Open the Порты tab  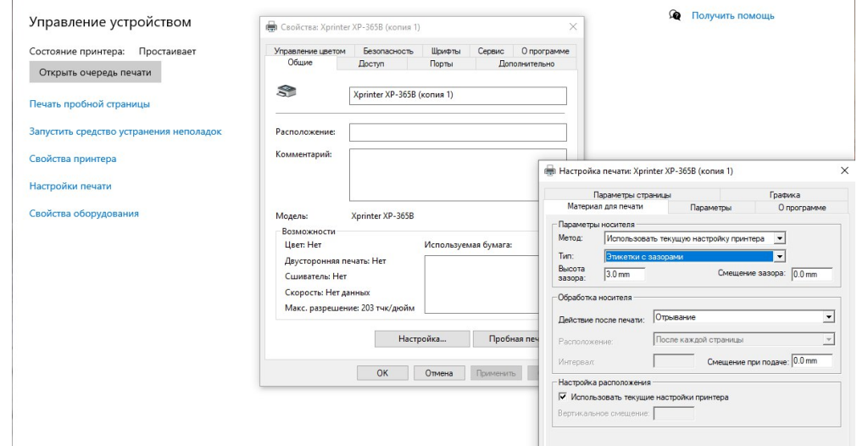[x=441, y=64]
